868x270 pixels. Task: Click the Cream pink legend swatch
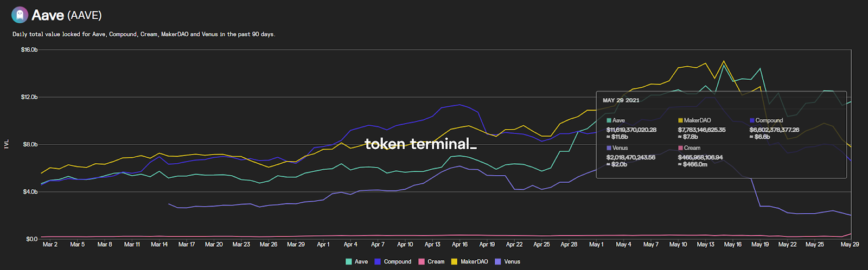click(422, 262)
